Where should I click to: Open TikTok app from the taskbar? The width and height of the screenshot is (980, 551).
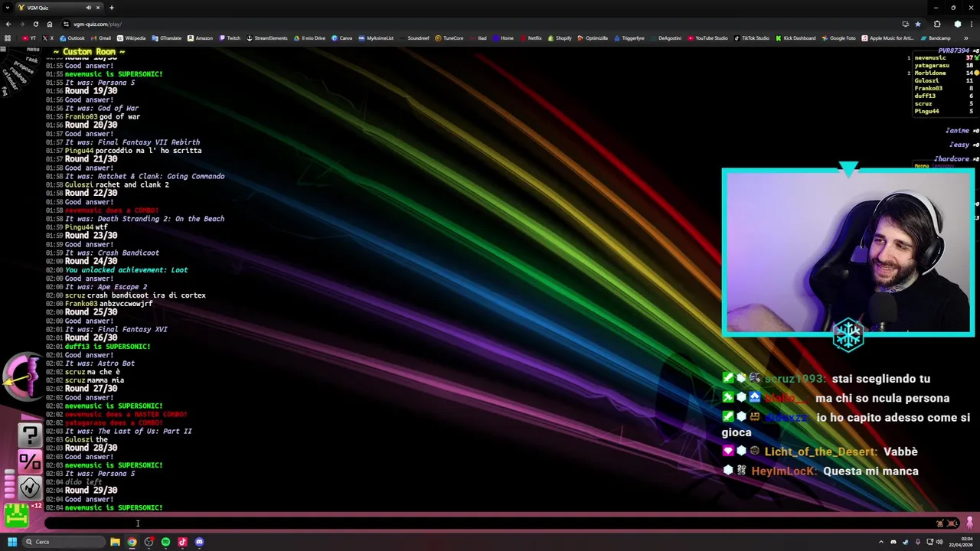click(x=182, y=542)
